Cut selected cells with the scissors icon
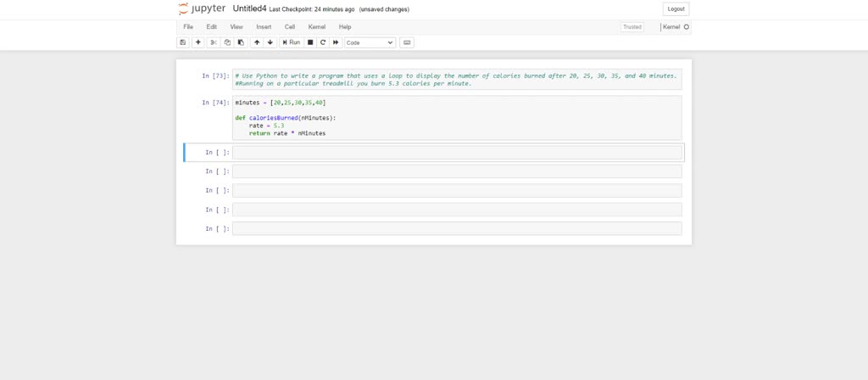This screenshot has height=380, width=868. point(214,42)
